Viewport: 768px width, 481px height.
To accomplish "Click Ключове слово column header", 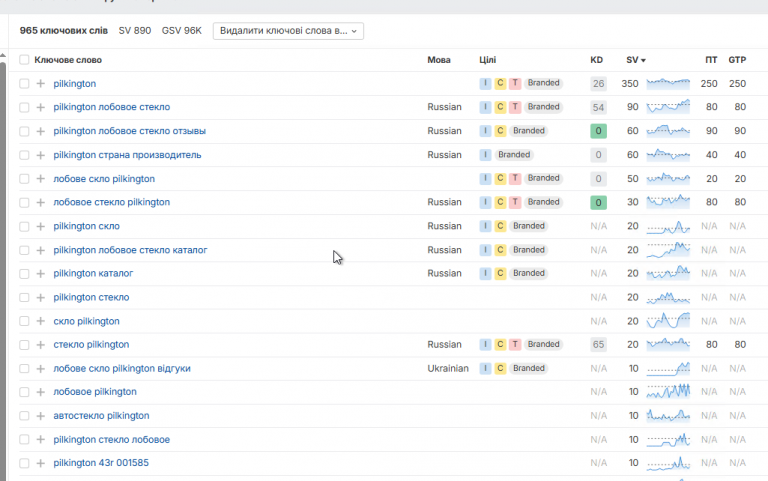I will (x=68, y=60).
